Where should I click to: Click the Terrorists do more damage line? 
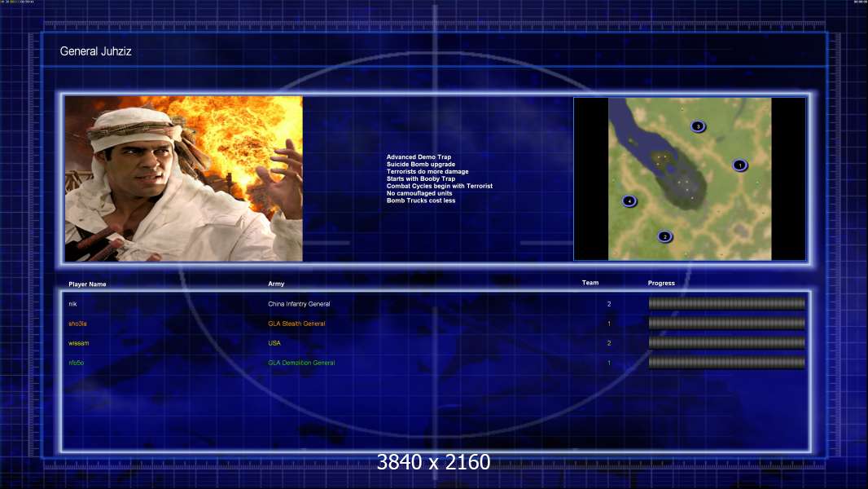tap(427, 172)
